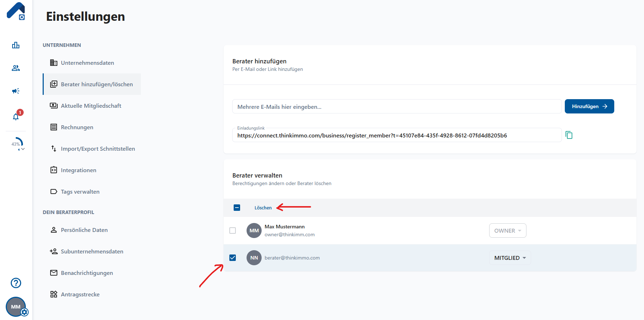Image resolution: width=644 pixels, height=320 pixels.
Task: Copy the invitation link with copy icon
Action: [569, 135]
